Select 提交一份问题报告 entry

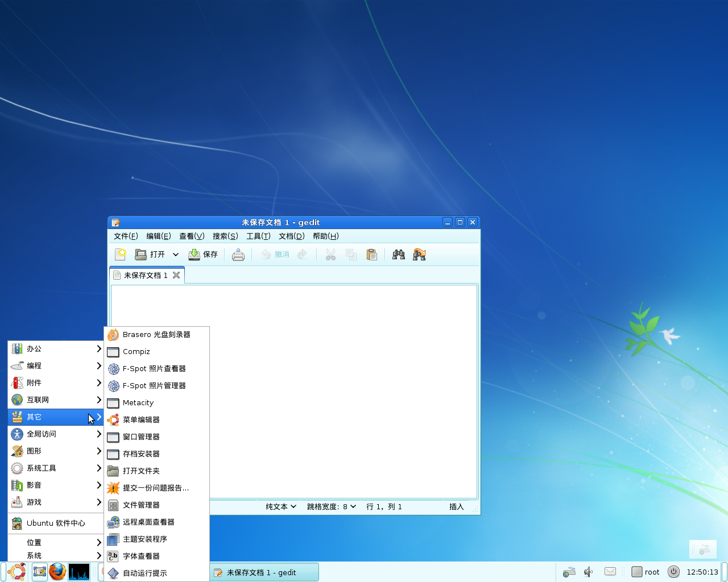click(x=156, y=488)
